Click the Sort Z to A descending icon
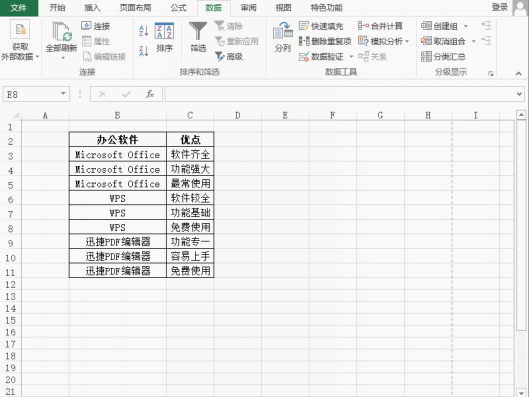The image size is (530, 397). [x=144, y=51]
